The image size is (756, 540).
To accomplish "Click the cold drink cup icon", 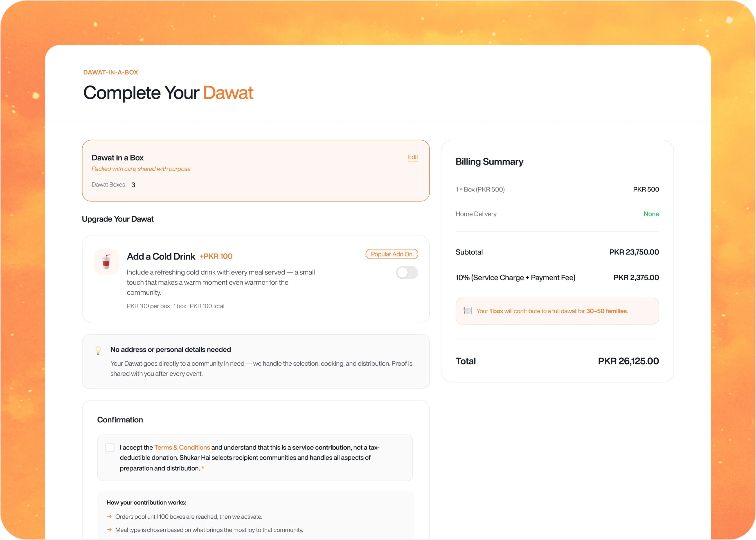I will [x=106, y=262].
